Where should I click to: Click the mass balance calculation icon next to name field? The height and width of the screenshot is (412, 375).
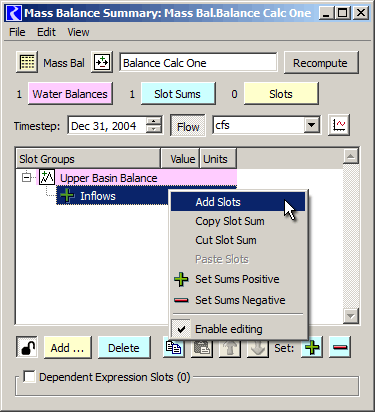click(x=102, y=62)
